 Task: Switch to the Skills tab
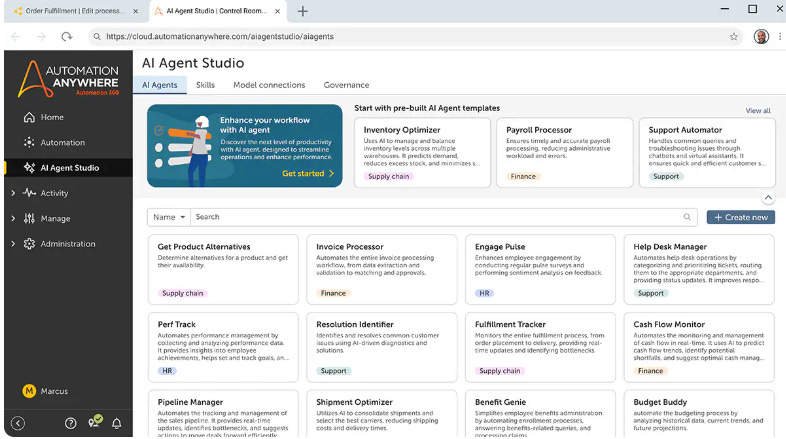(x=205, y=85)
